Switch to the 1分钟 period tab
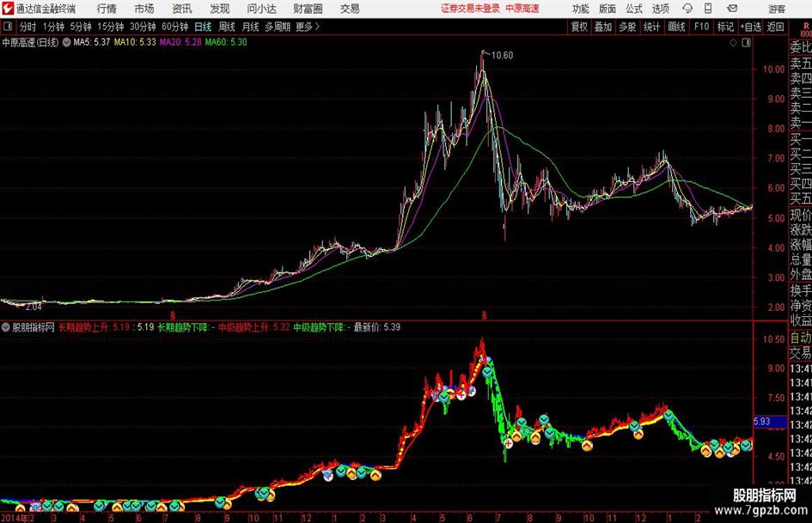This screenshot has width=812, height=523. 52,27
